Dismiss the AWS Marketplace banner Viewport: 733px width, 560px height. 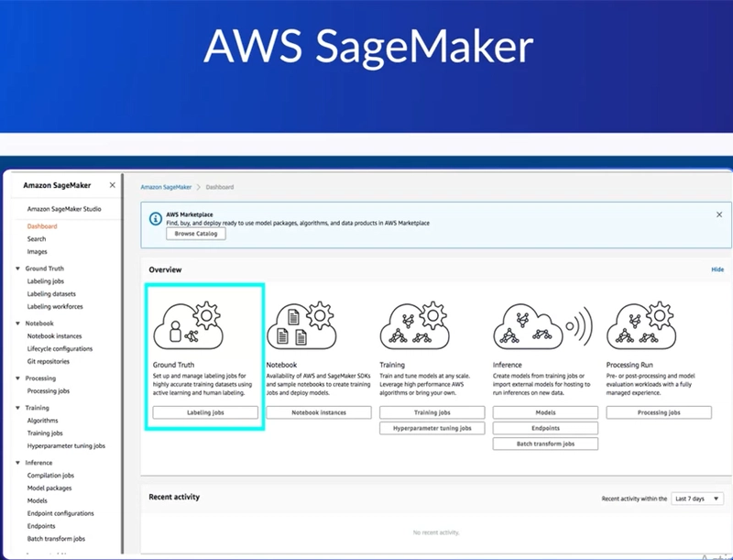pos(719,214)
